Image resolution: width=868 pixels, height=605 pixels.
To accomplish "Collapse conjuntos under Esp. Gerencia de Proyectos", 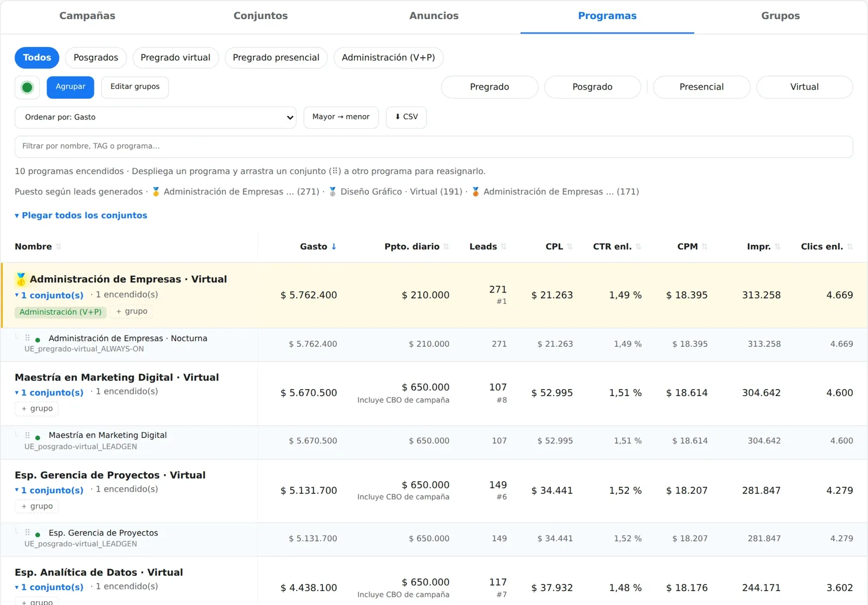I will (49, 490).
